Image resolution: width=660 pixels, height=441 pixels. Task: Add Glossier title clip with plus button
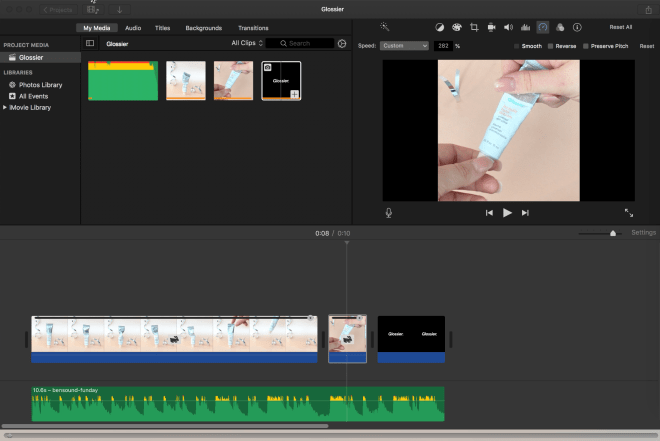pyautogui.click(x=295, y=94)
